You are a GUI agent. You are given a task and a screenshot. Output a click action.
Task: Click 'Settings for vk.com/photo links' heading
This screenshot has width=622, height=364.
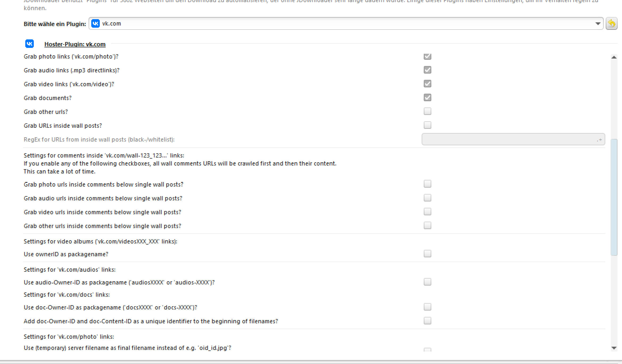(69, 337)
